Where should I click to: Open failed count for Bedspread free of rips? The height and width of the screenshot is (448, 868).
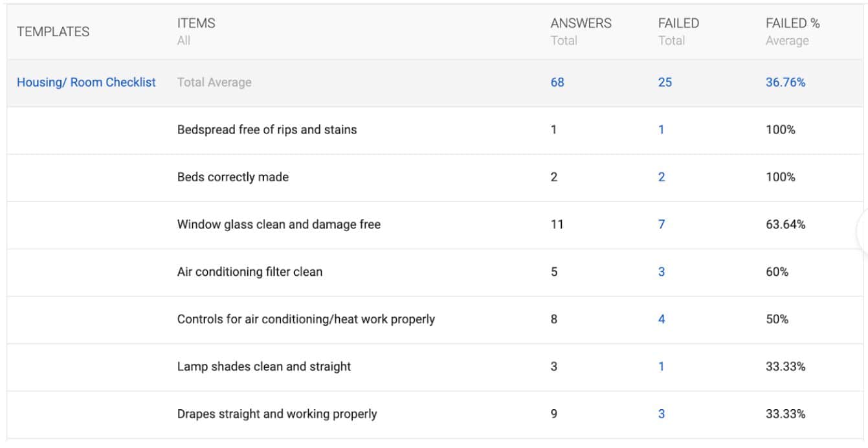(662, 129)
